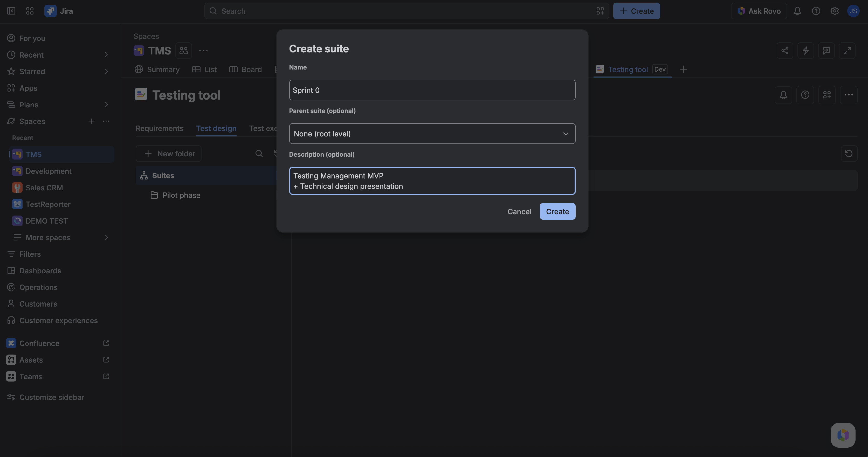This screenshot has height=457, width=868.
Task: Switch to the Summary tab
Action: click(157, 69)
